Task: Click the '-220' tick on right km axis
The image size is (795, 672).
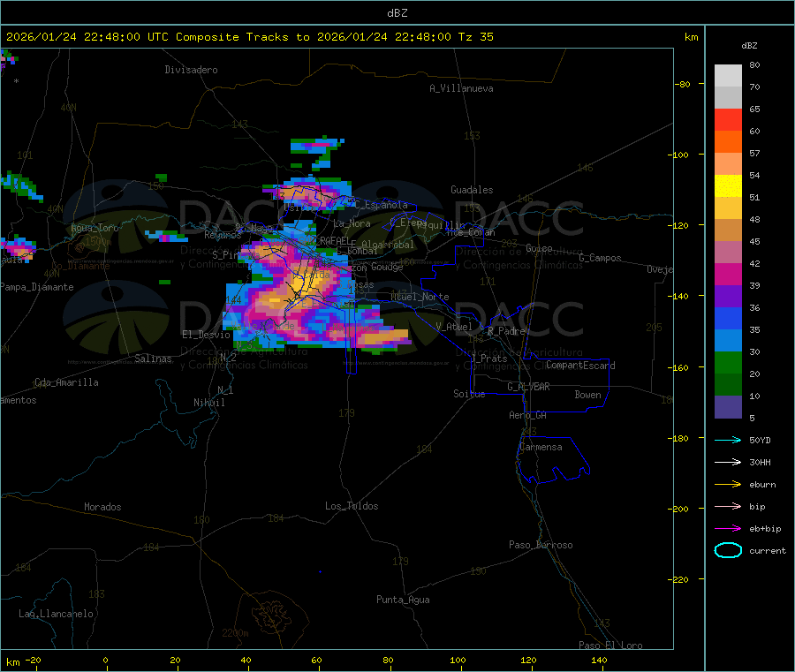Action: coord(680,579)
